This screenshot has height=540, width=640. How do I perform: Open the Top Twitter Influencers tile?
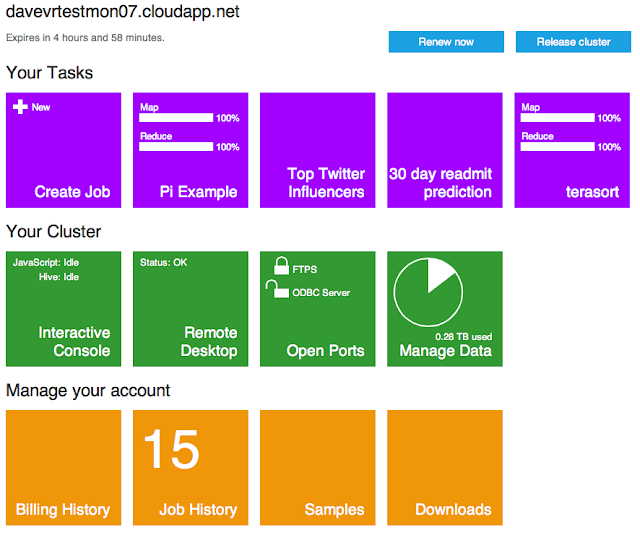click(317, 150)
